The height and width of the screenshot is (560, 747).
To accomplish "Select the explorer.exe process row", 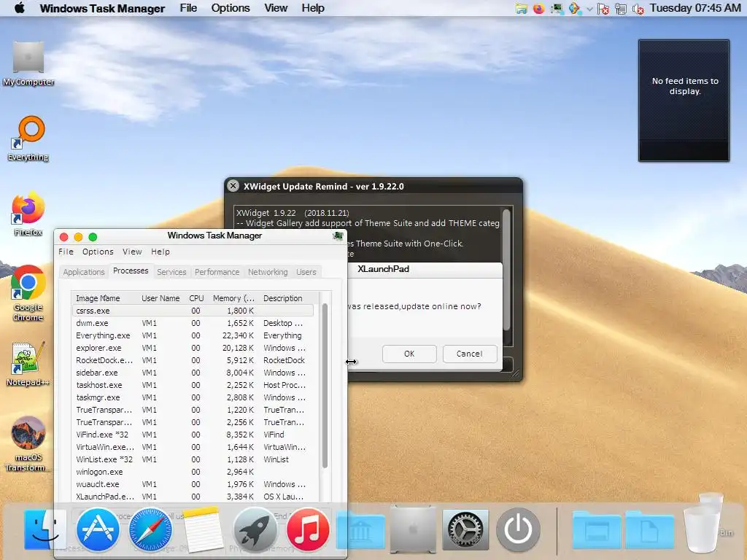I will pyautogui.click(x=193, y=348).
